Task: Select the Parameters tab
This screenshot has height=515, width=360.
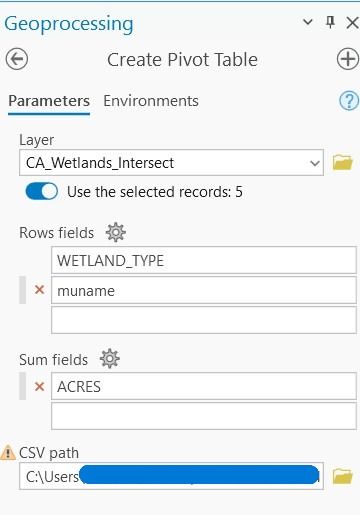Action: 49,101
